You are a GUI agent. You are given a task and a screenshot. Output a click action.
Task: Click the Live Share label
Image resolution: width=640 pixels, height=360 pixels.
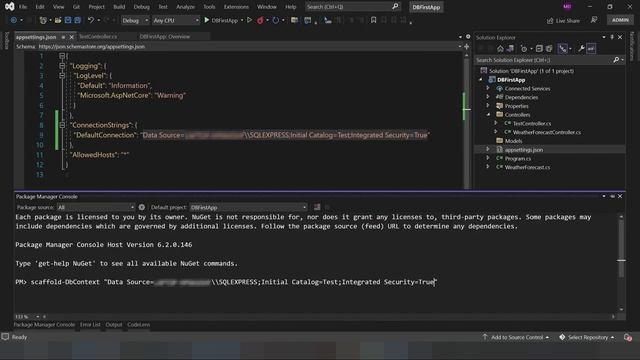[x=568, y=20]
